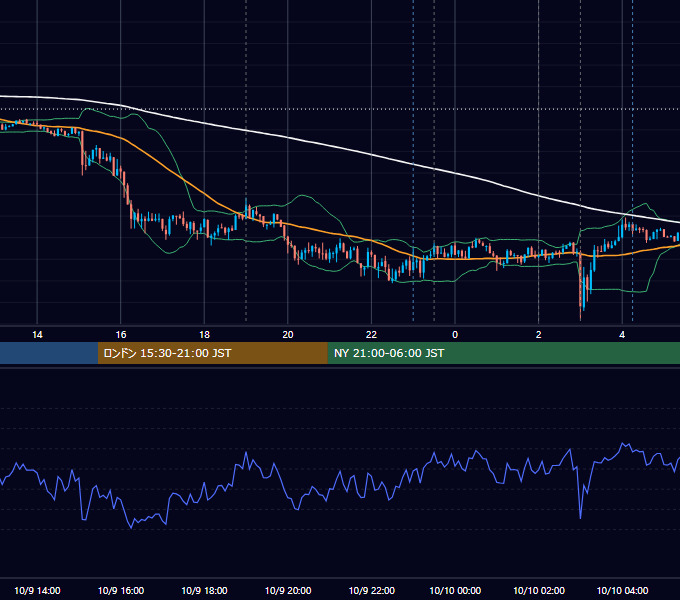Screen dimensions: 680x600
Task: Click the 10/9 14:00 date label
Action: tap(37, 590)
